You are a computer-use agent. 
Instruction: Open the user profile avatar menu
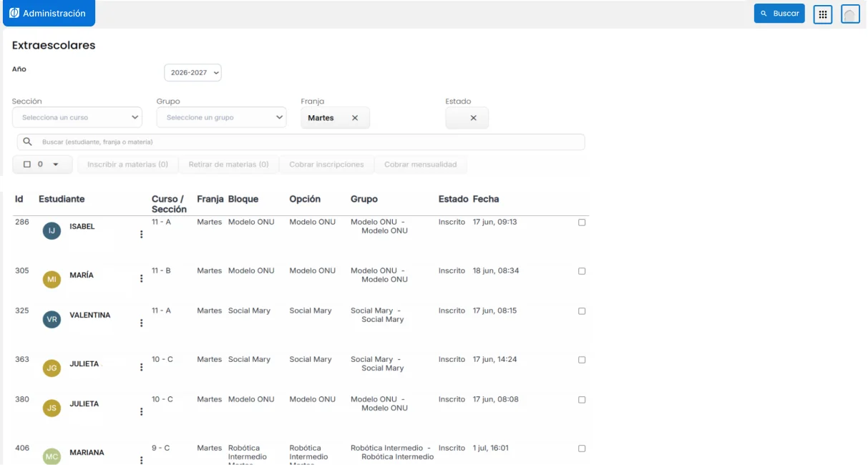coord(850,14)
